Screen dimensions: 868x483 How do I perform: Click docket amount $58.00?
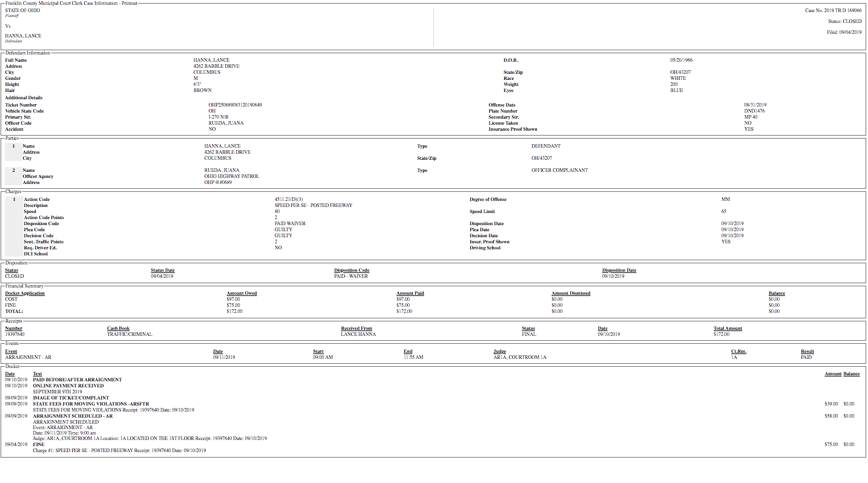click(831, 416)
